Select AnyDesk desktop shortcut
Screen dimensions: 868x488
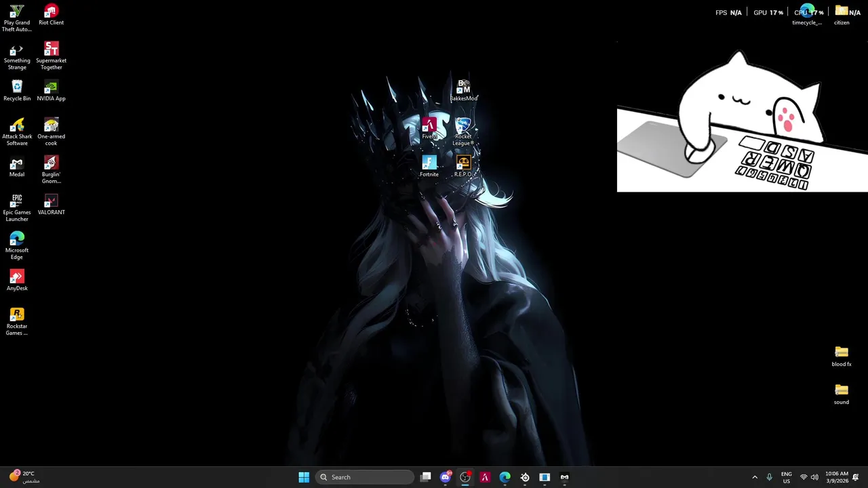17,281
